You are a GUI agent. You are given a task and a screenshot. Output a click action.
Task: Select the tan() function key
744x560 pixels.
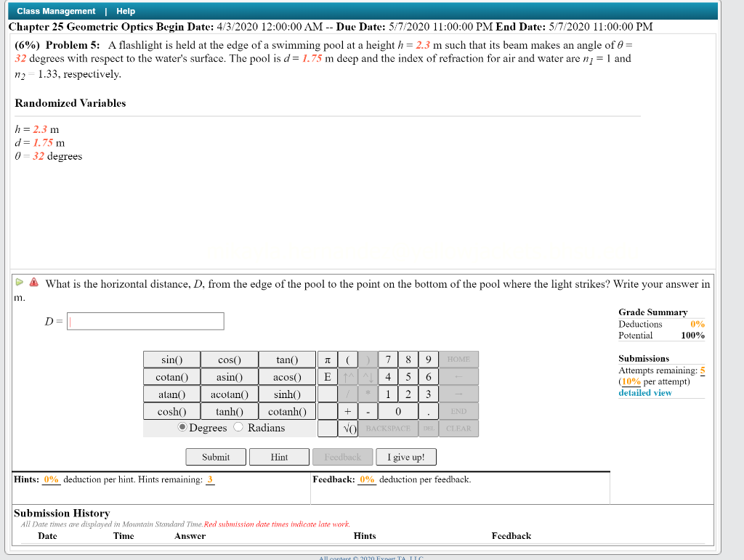[287, 359]
